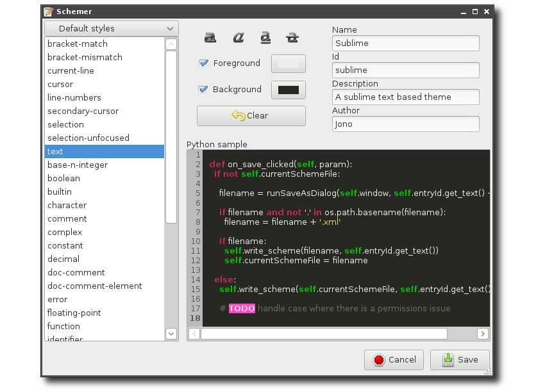Disable the Foreground checkbox
This screenshot has width=545, height=392.
(x=204, y=63)
